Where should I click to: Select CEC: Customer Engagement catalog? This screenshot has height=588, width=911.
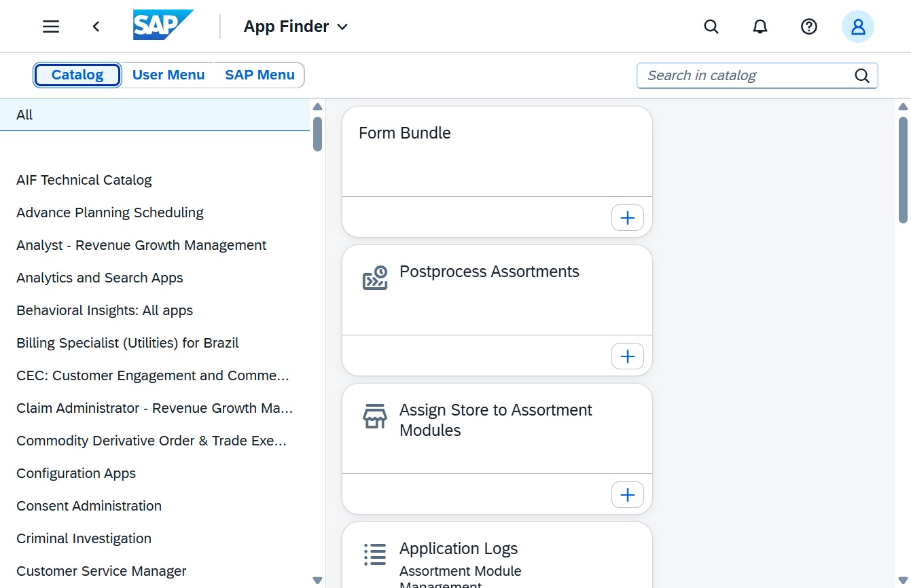[x=155, y=375]
